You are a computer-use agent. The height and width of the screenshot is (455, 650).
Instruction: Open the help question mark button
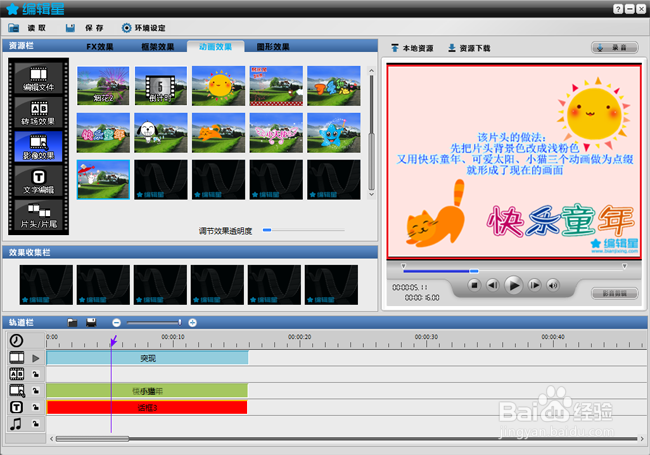click(618, 9)
